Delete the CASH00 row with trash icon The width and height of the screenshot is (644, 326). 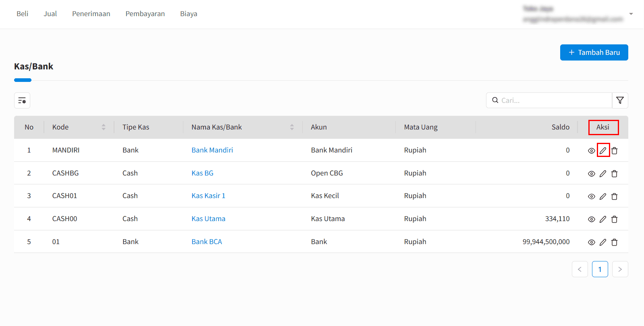614,219
